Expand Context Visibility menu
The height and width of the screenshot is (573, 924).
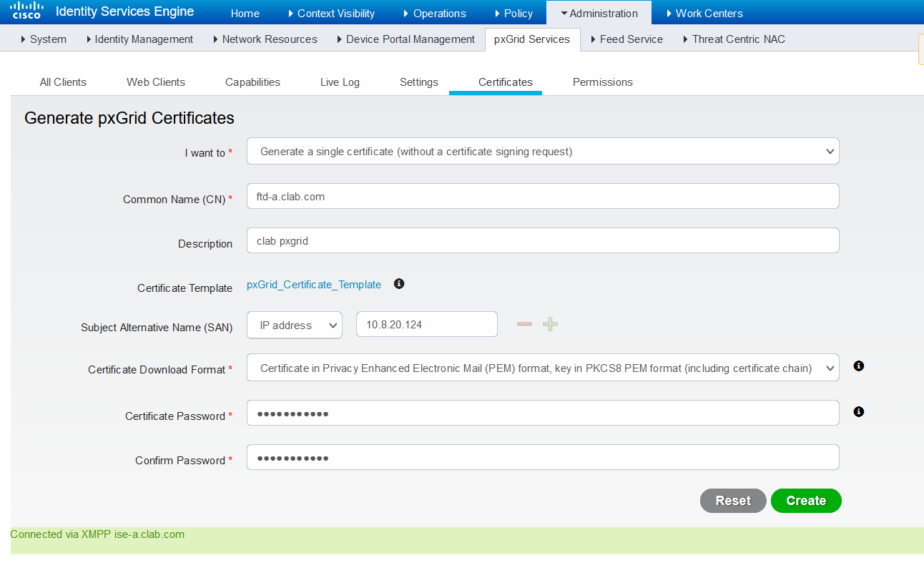331,13
